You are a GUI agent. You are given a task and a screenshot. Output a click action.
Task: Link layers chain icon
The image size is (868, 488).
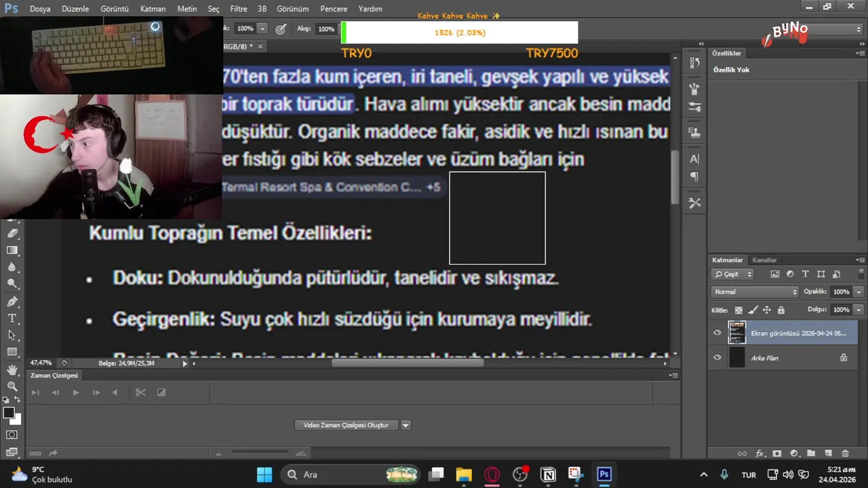[x=743, y=453]
